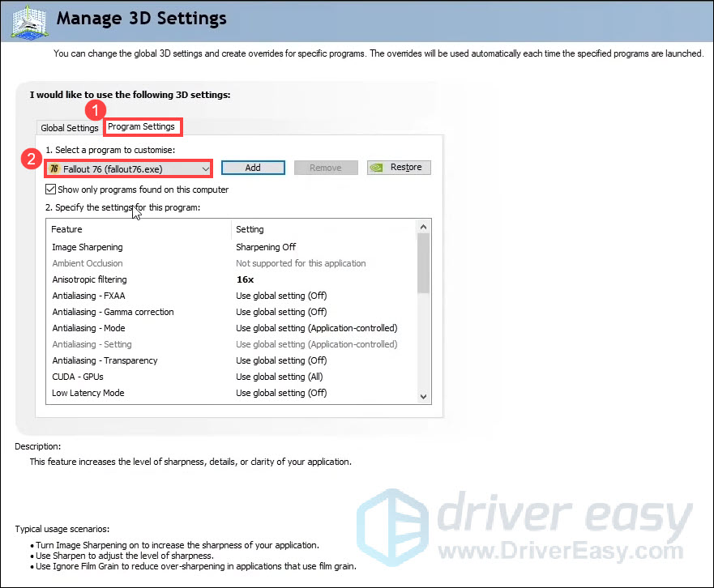Image resolution: width=714 pixels, height=588 pixels.
Task: Uncheck Show only programs found on this computer
Action: pos(50,189)
